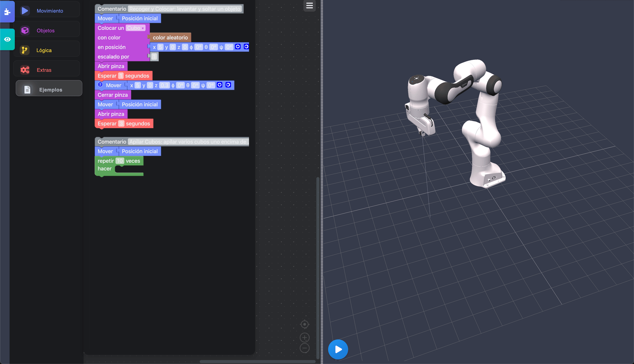
Task: Edit the repetir 10 veces number field
Action: 120,161
